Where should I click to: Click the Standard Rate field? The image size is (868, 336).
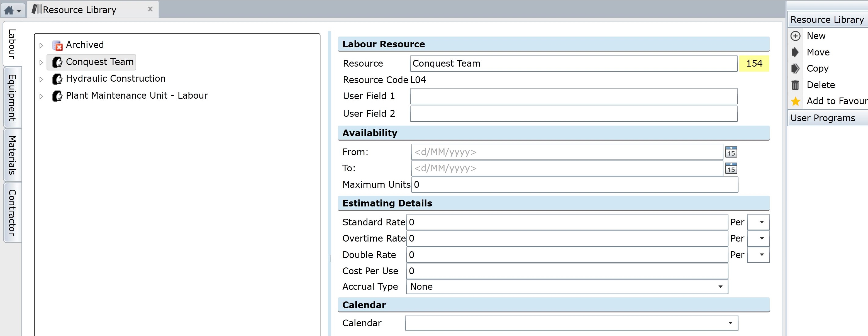[x=567, y=222]
